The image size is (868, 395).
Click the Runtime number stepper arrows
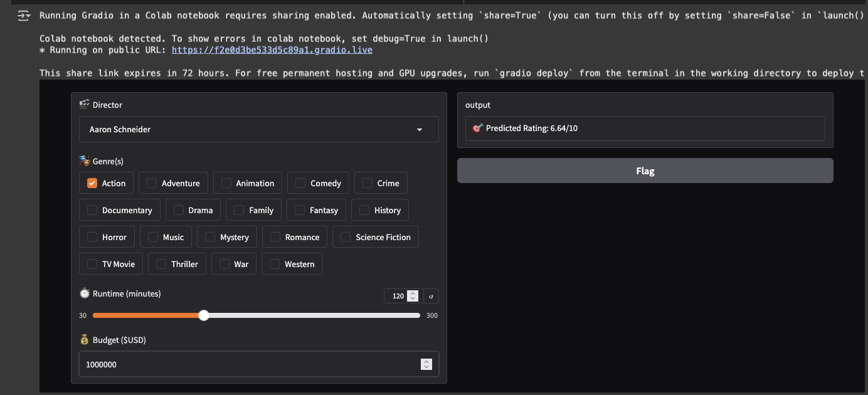pyautogui.click(x=413, y=296)
